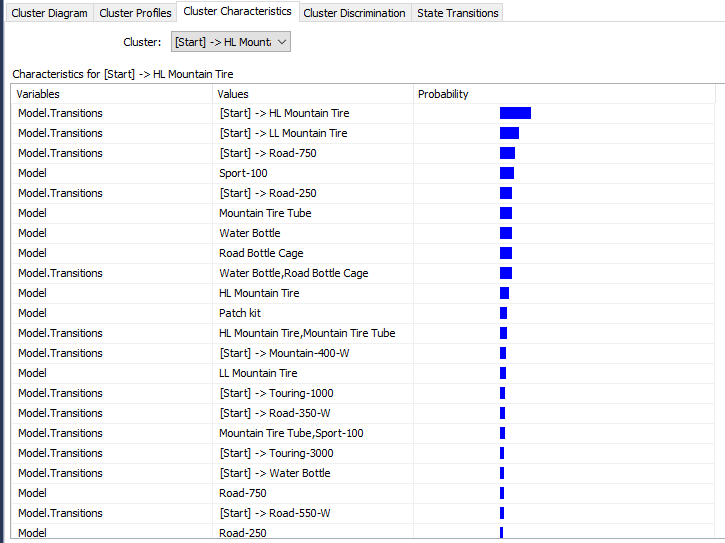
Task: Click the '[Start] -> Mountain-400-W' row
Action: point(283,353)
